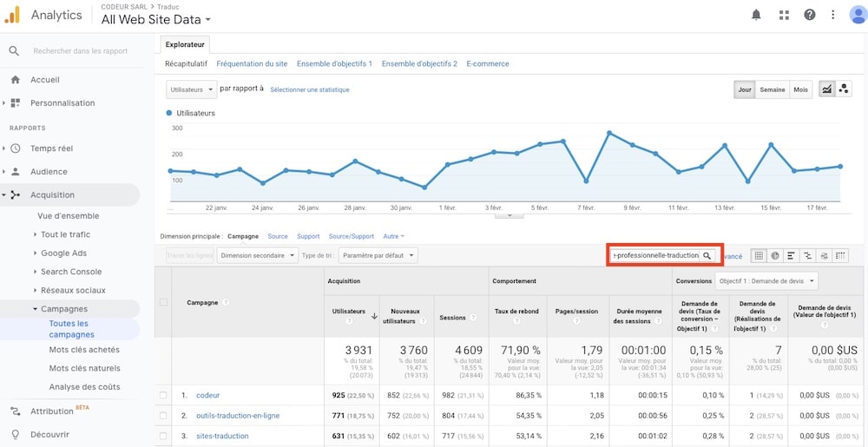Click the 9 févr. peak data point
The height and width of the screenshot is (447, 868).
609,132
